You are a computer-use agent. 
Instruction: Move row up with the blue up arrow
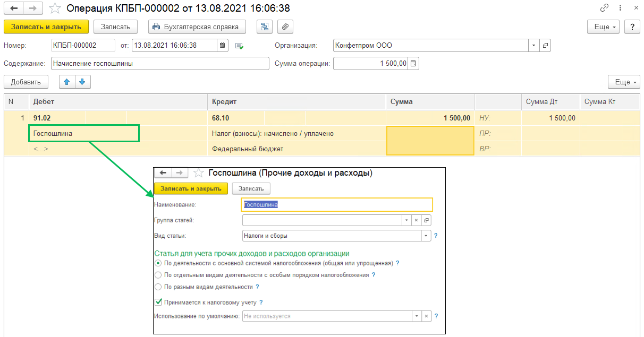tap(66, 82)
